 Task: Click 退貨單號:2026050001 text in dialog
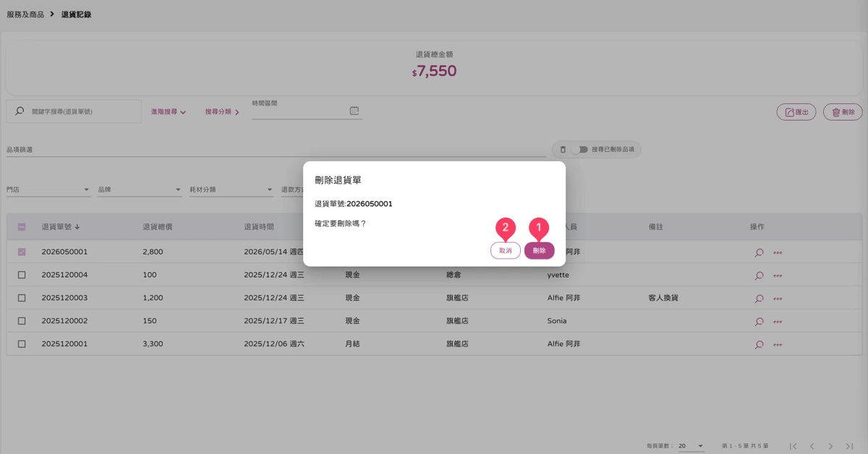click(354, 204)
